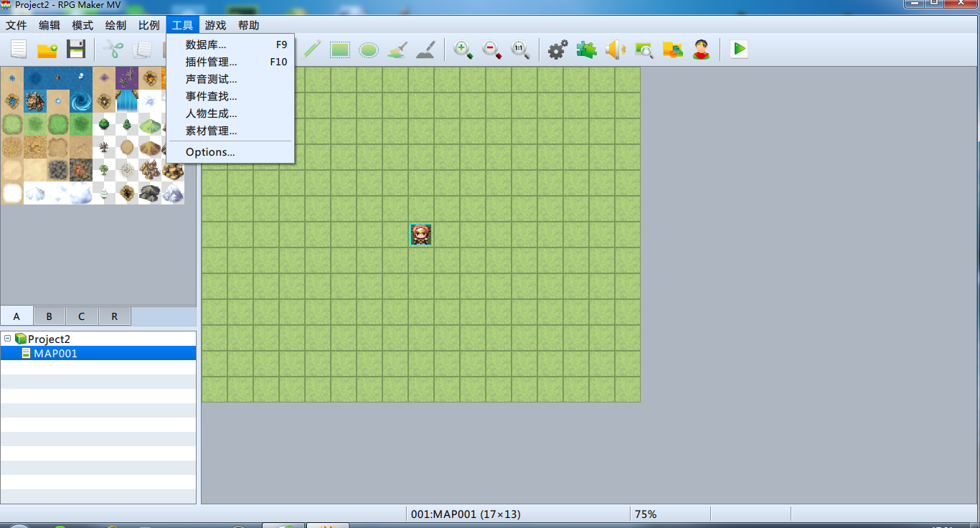Zoom in on the map

coord(463,49)
